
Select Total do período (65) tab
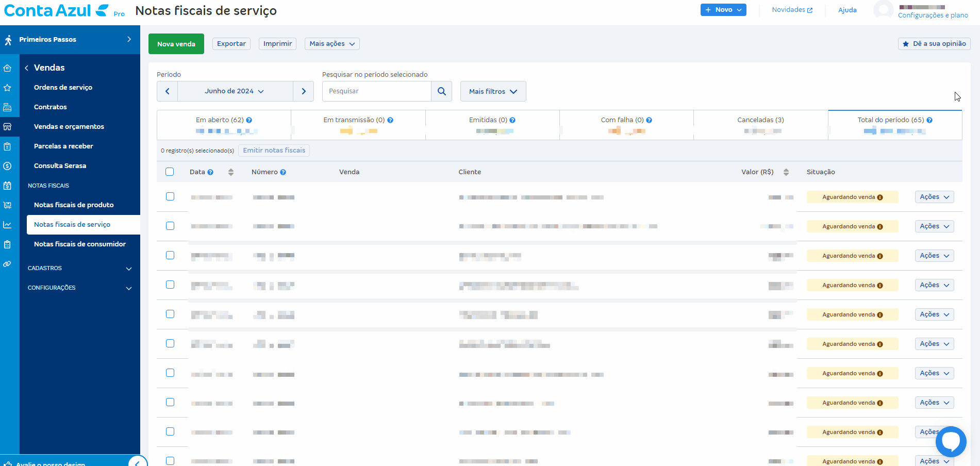point(895,125)
